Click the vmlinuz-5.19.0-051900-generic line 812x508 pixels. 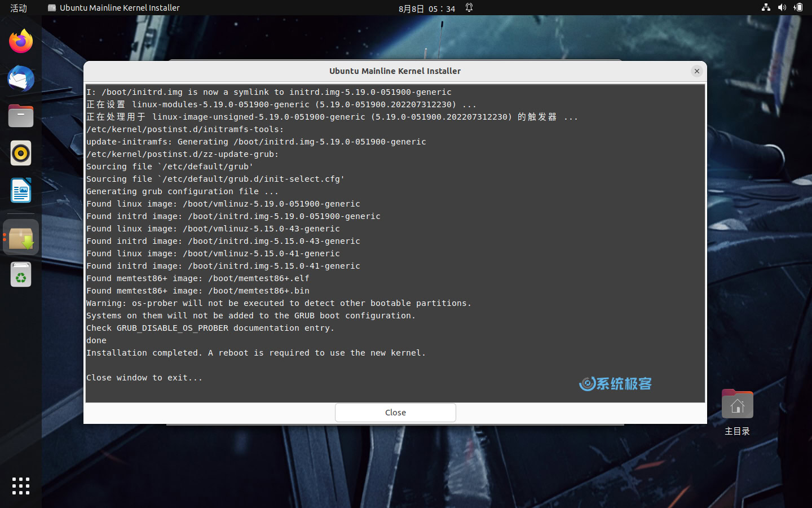(x=223, y=204)
